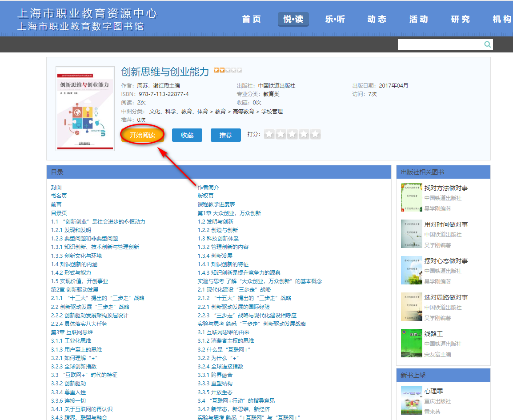
Task: Open section 3.2 什么是“互联网+”
Action: 224,349
